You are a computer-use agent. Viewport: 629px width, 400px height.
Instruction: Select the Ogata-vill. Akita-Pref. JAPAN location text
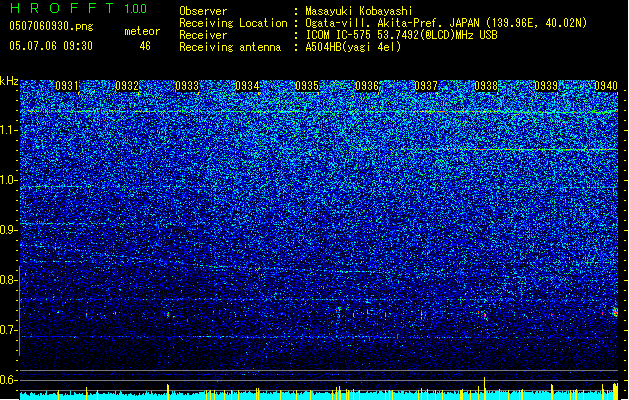click(446, 23)
